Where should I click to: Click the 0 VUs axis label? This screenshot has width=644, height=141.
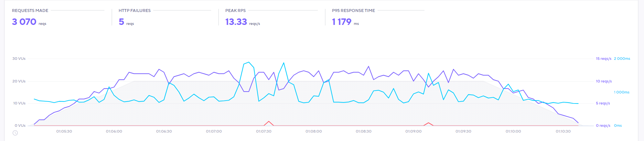click(20, 125)
